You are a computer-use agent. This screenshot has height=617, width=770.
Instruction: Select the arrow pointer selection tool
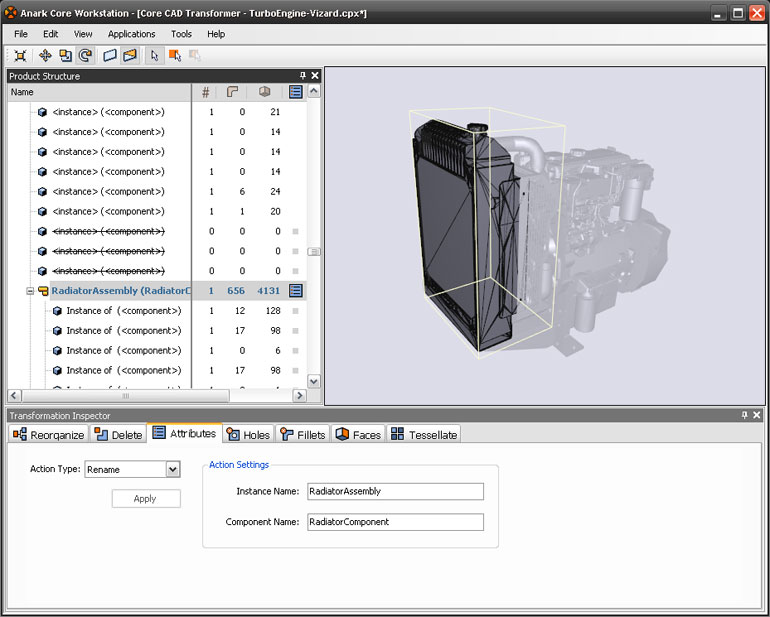(x=155, y=56)
